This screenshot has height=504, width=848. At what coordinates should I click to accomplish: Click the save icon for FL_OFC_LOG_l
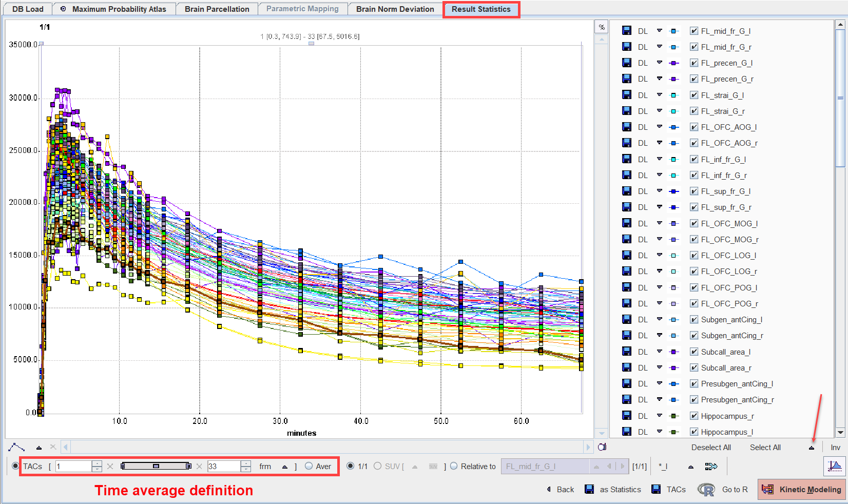coord(626,255)
